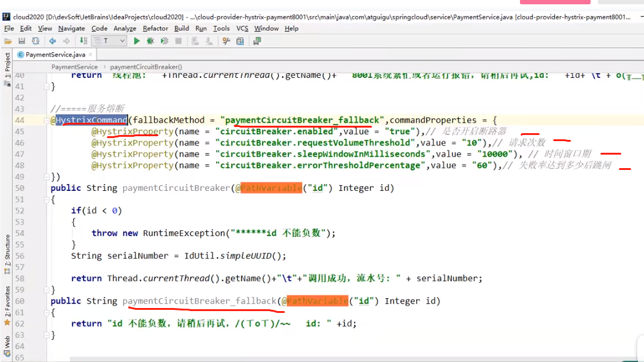644x362 pixels.
Task: Open the View menu
Action: pyautogui.click(x=45, y=28)
